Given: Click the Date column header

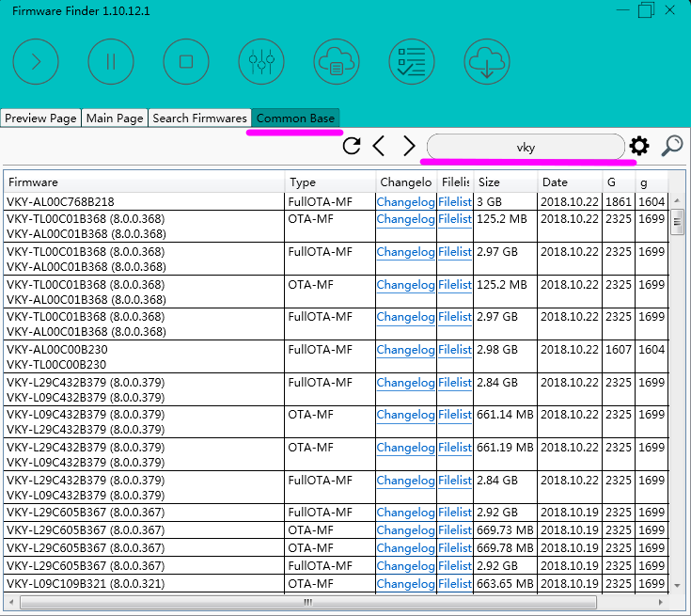Looking at the screenshot, I should [570, 182].
